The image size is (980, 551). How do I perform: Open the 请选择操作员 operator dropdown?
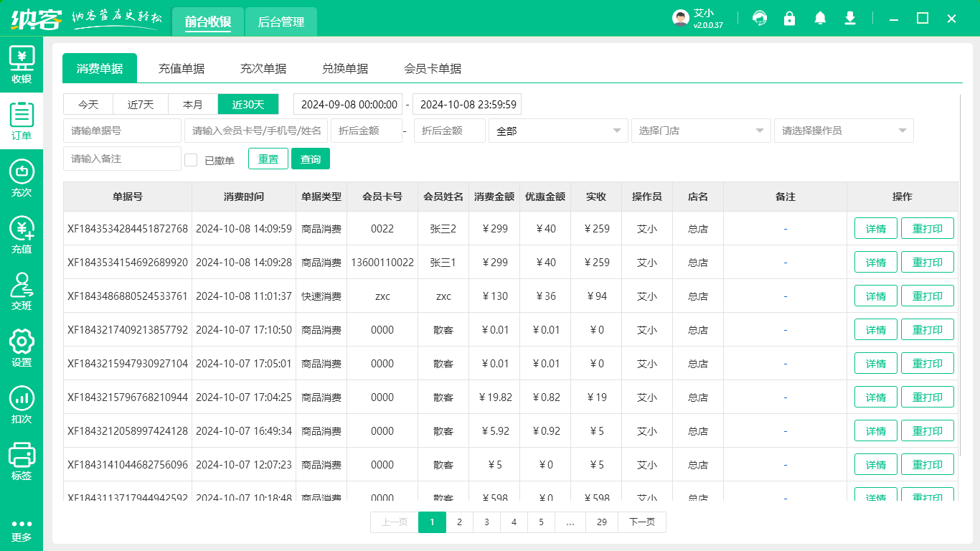[844, 131]
